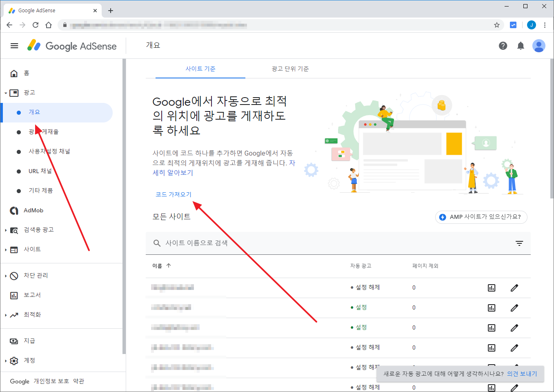This screenshot has width=554, height=392.
Task: Click AMP 사이트가 있으신가요? button
Action: tap(481, 217)
